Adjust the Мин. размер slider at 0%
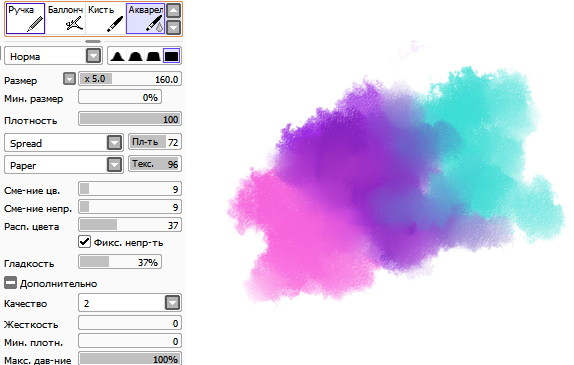 point(120,97)
